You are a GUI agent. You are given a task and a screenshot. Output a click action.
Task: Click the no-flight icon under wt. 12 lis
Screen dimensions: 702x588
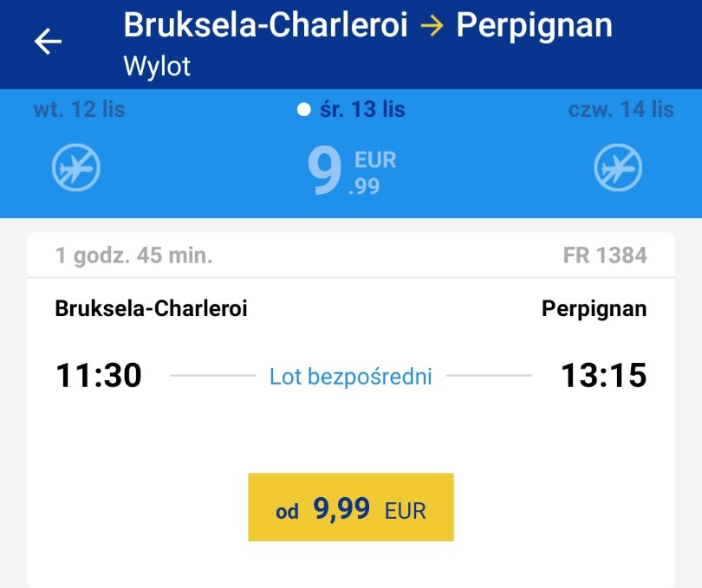pyautogui.click(x=76, y=167)
